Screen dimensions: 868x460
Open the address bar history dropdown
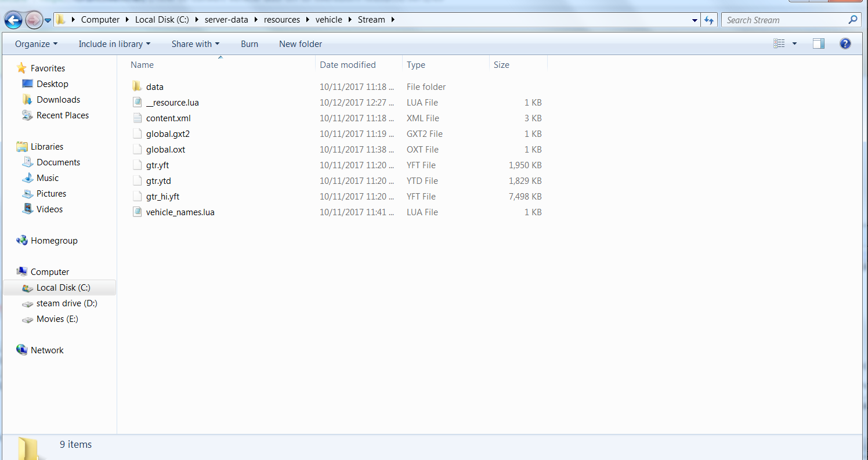(x=695, y=20)
